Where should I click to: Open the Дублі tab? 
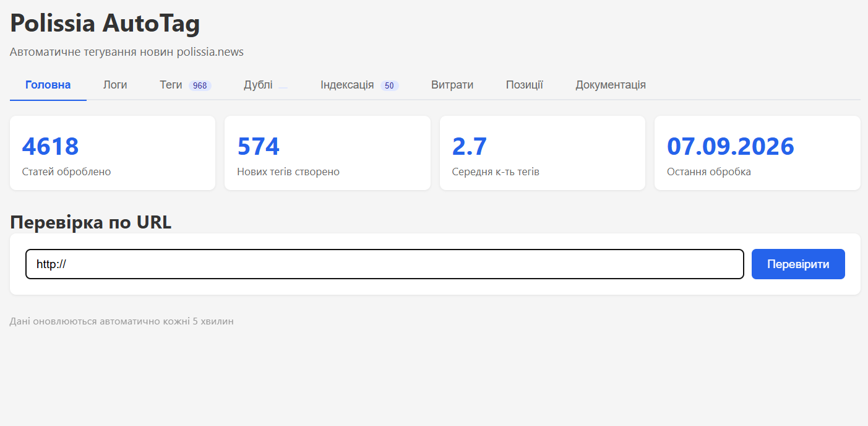coord(266,85)
